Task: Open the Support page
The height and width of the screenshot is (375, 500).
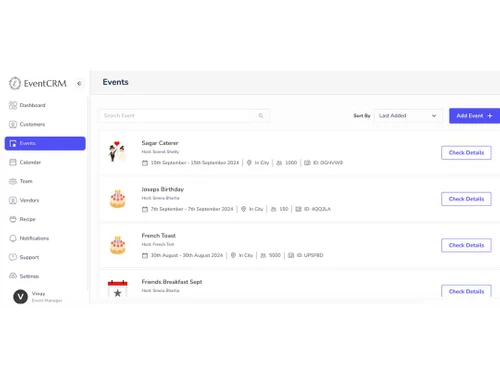Action: coord(45,257)
